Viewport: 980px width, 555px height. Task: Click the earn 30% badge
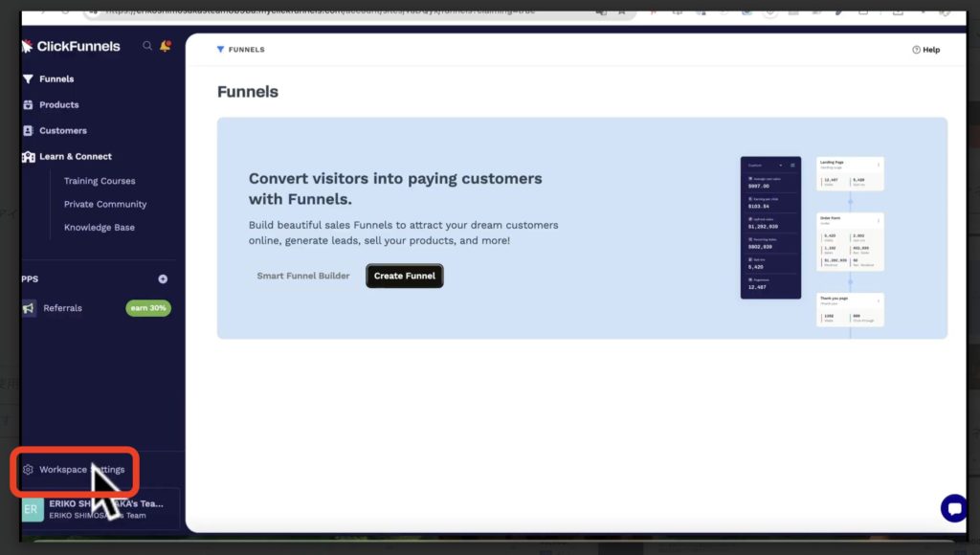pyautogui.click(x=148, y=308)
